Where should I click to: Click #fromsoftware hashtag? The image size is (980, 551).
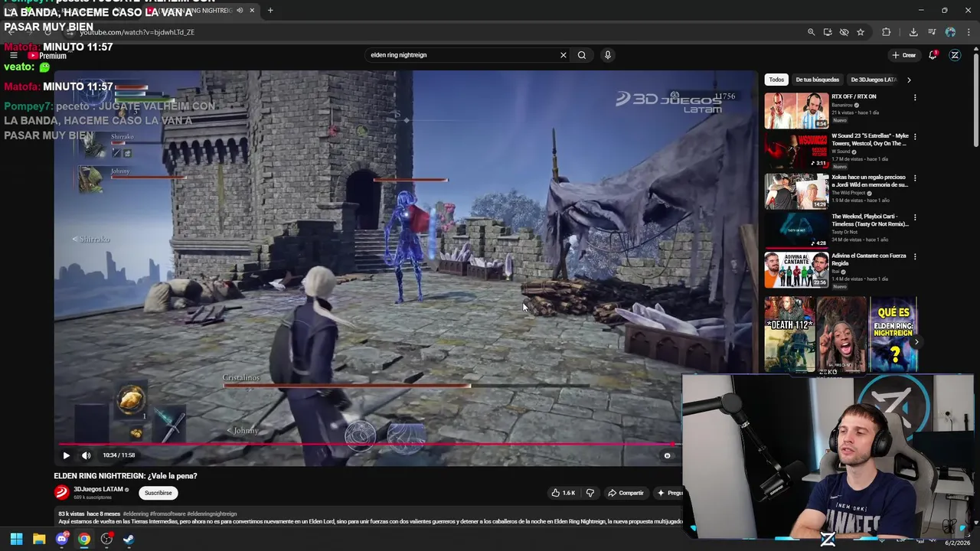[166, 514]
